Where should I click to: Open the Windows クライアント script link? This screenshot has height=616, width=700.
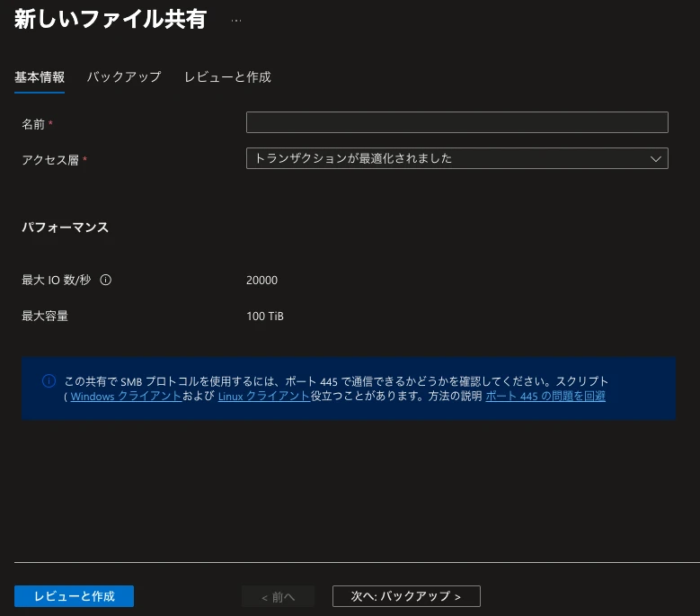pos(126,397)
